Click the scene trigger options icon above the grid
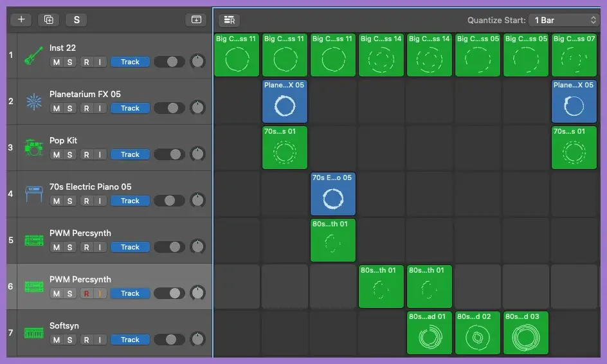This screenshot has height=364, width=607. 228,20
